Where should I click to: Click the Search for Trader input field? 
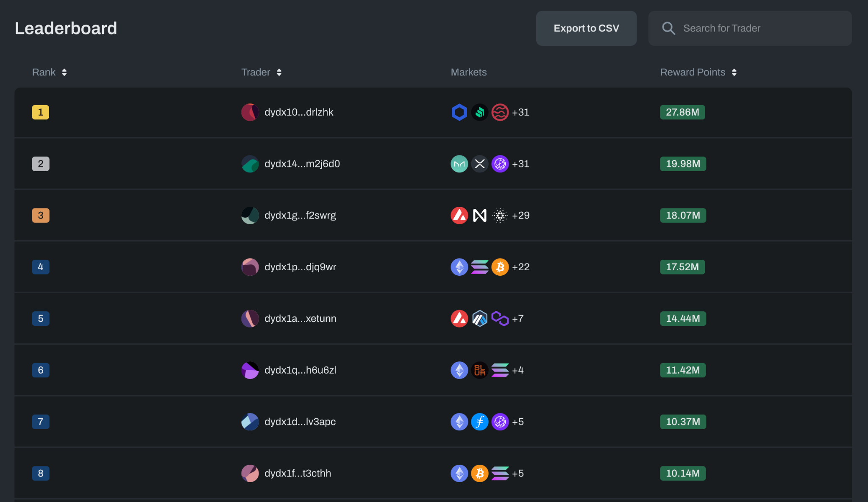pos(750,28)
